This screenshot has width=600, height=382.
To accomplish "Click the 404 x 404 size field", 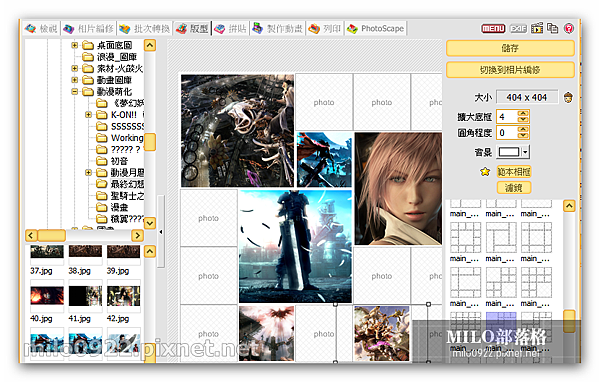I will click(x=527, y=98).
